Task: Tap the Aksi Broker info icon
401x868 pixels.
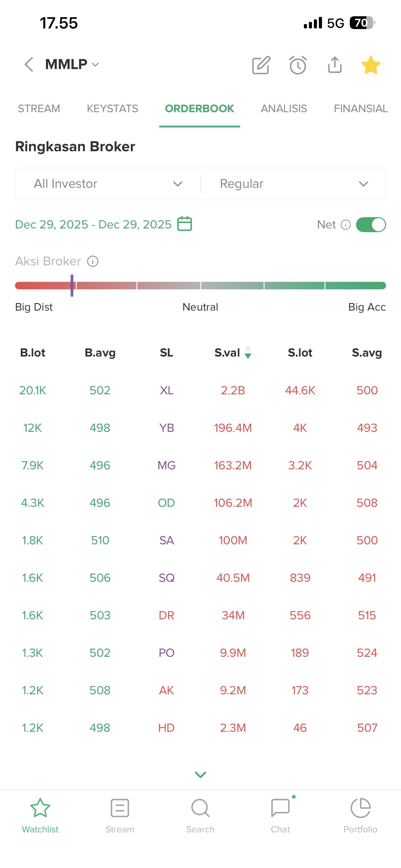Action: pos(93,261)
